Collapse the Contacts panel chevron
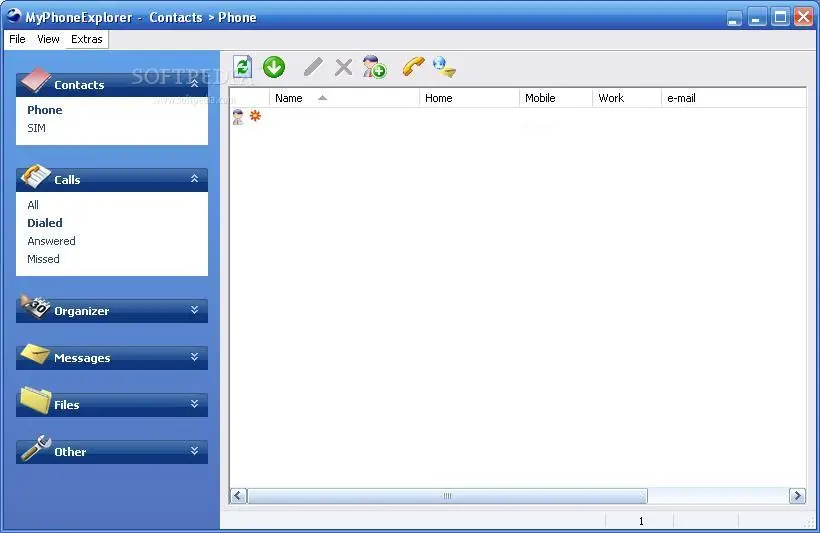This screenshot has width=820, height=533. point(195,83)
